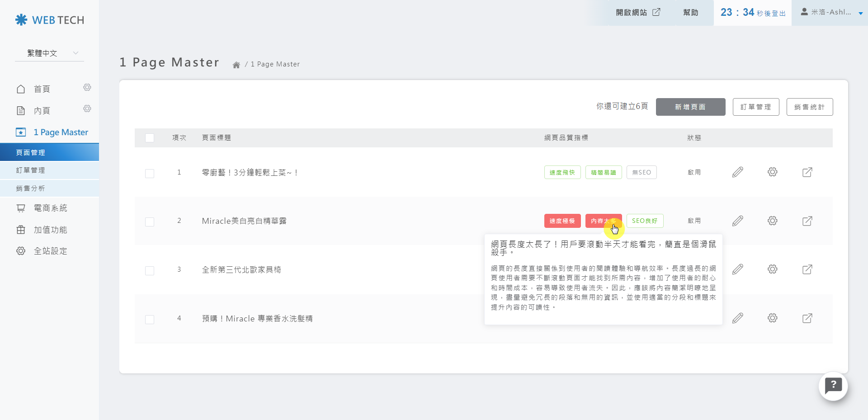Click the 新增頁面 button

690,107
